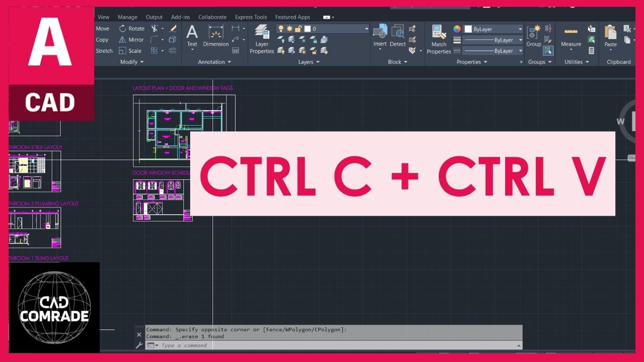644x362 pixels.
Task: Select the Scale tool
Action: coord(130,51)
